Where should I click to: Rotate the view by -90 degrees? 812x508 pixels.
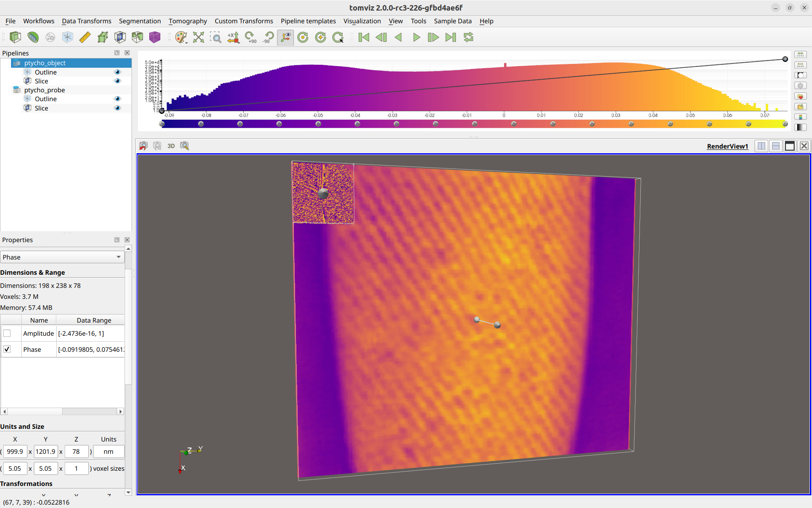(x=268, y=37)
